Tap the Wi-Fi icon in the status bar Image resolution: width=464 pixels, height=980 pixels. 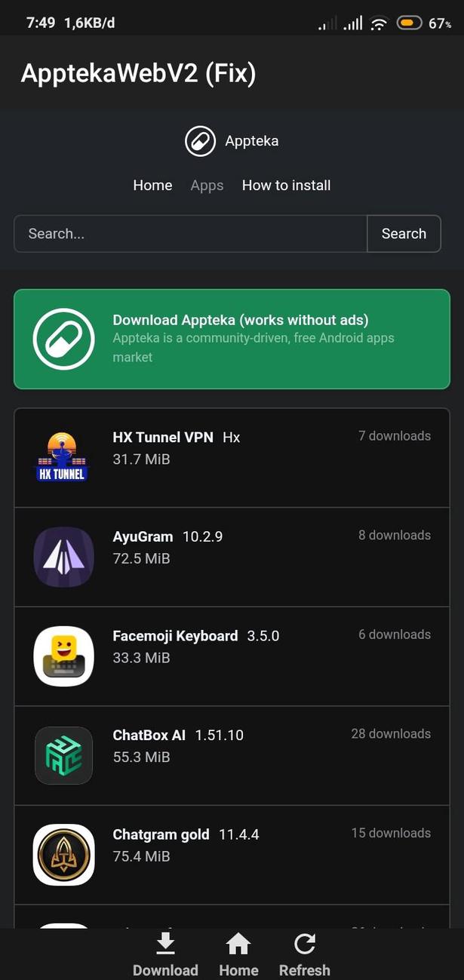point(378,22)
